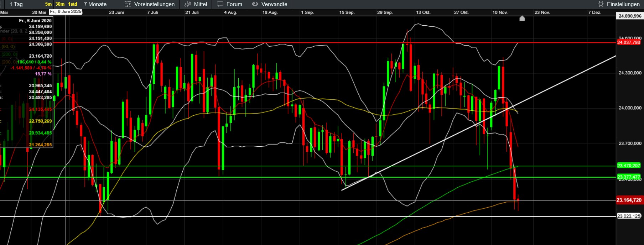Click the red 24.637,786 price level label
644x245 pixels.
point(629,42)
